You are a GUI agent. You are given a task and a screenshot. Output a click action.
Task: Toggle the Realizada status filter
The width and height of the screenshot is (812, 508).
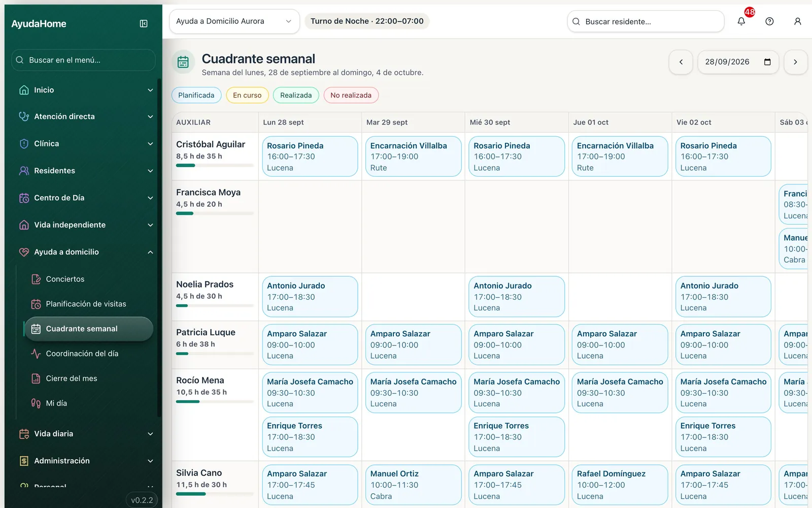(296, 96)
